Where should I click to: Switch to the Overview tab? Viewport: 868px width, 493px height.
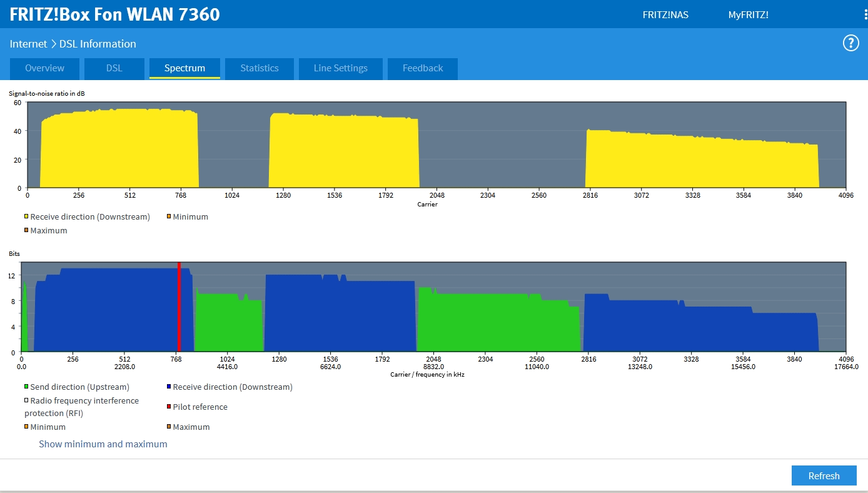pyautogui.click(x=44, y=68)
